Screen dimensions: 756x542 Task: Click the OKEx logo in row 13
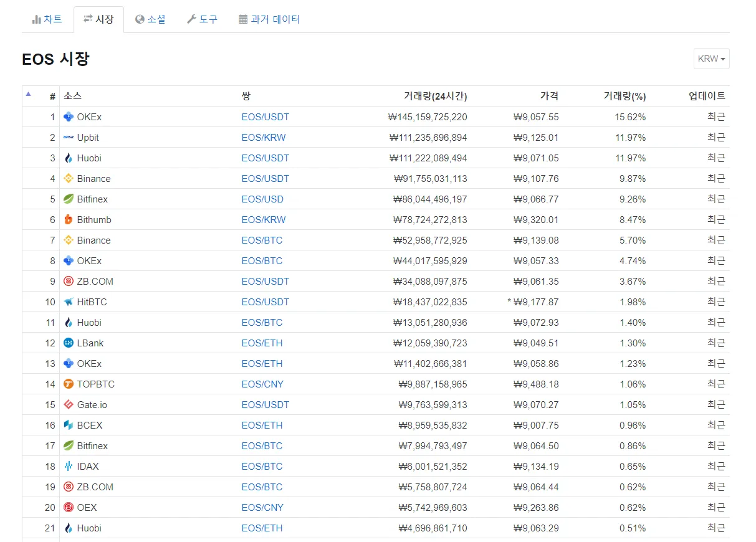pos(69,363)
